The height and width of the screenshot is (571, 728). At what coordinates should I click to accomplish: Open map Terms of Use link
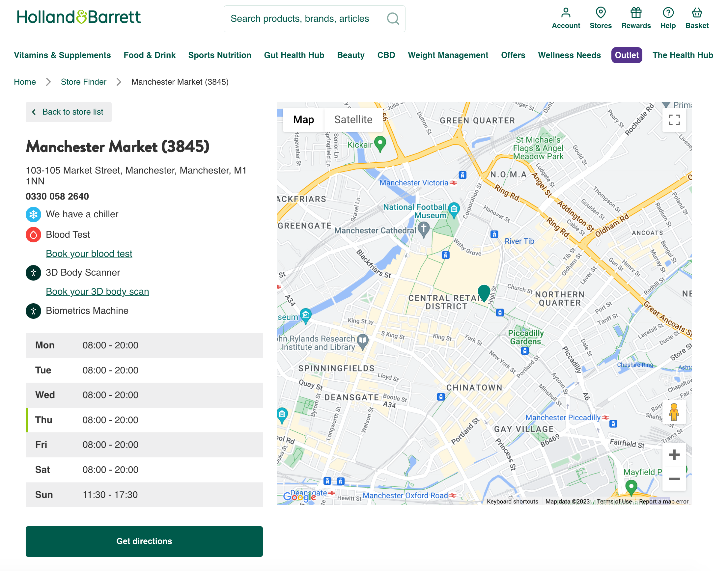[x=614, y=502]
